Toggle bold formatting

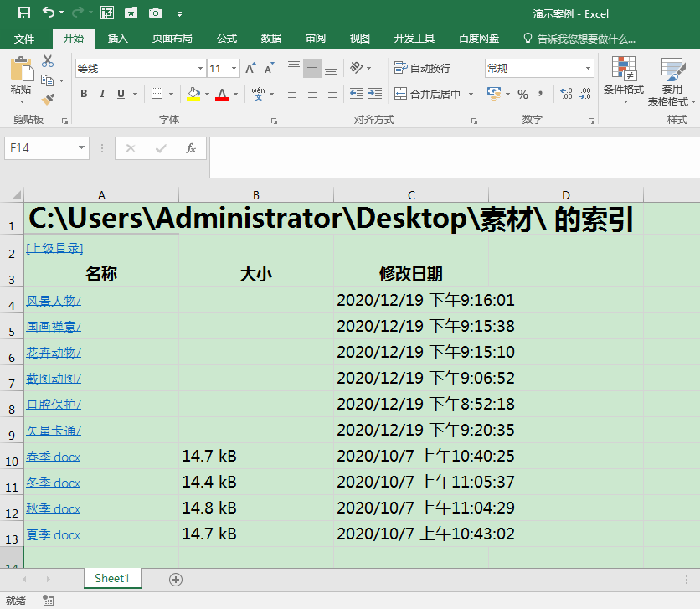84,93
